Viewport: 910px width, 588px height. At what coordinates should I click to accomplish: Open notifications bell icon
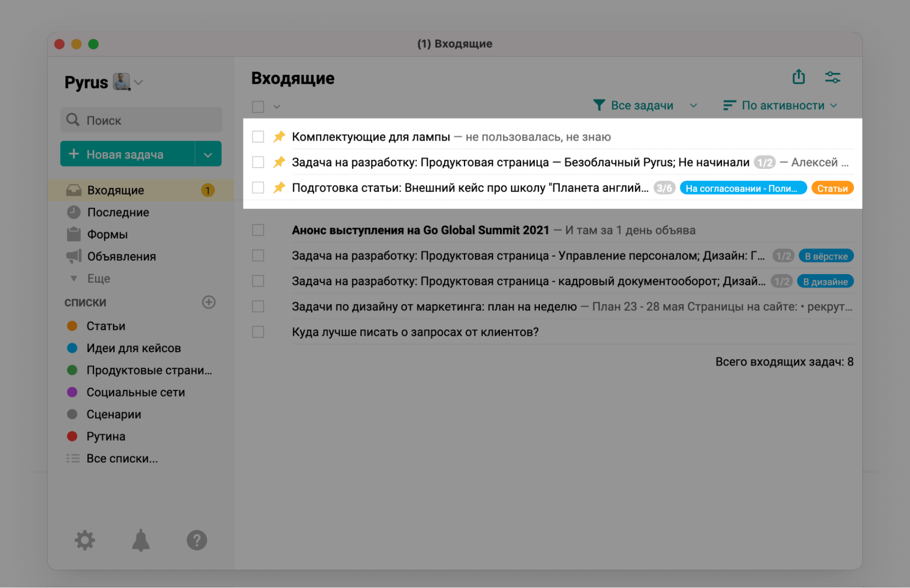141,540
